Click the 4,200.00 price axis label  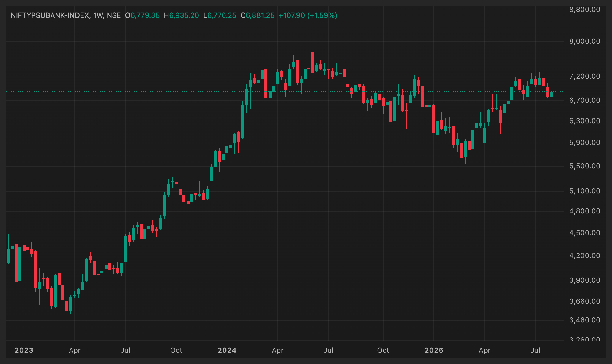point(585,256)
